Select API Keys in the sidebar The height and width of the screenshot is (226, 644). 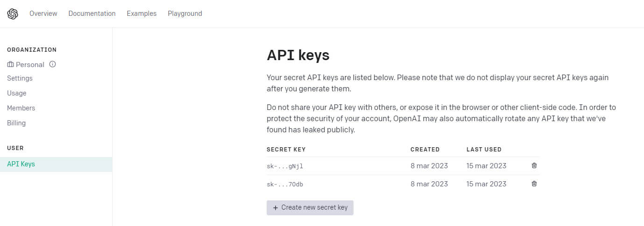point(21,164)
